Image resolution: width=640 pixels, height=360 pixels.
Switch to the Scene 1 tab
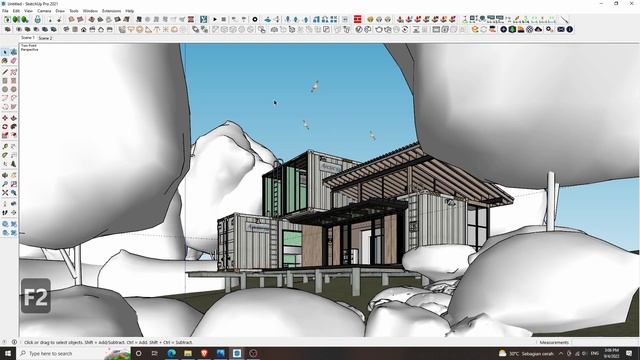point(28,38)
